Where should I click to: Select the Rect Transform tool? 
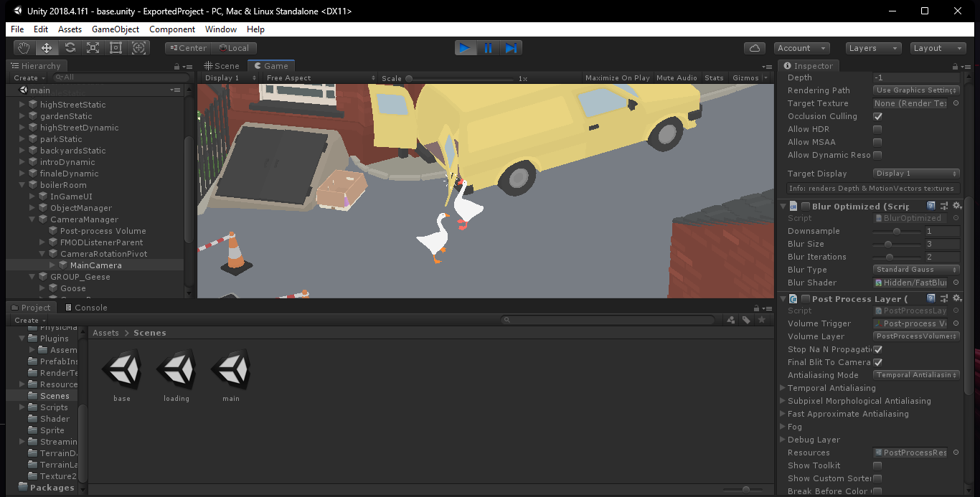coord(116,48)
